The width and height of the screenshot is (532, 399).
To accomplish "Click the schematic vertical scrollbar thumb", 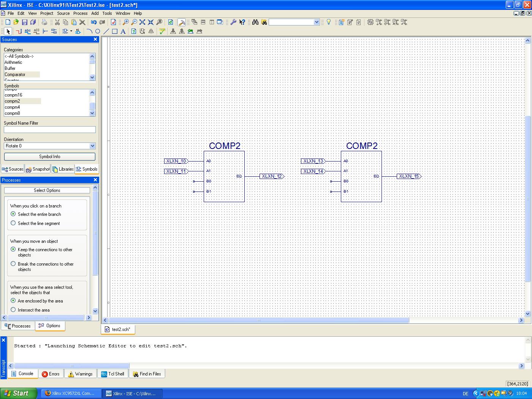I will [x=527, y=199].
